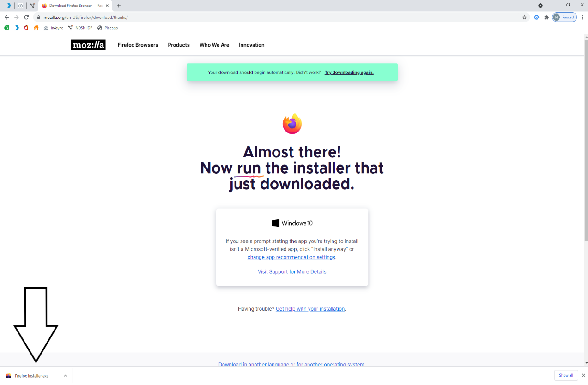Open the Pineapp bookmark
This screenshot has height=385, width=588.
point(107,28)
